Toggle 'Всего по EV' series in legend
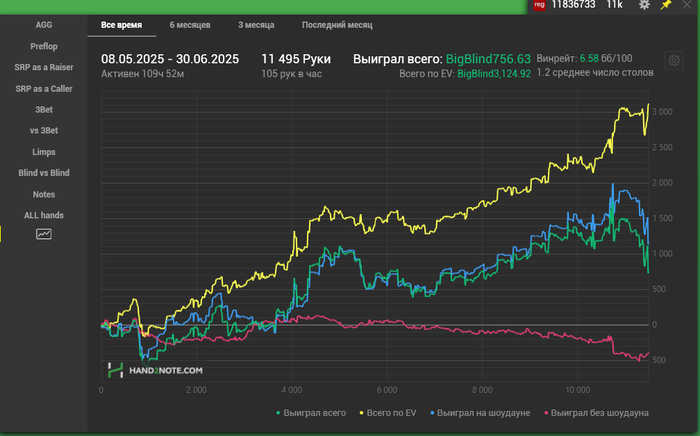Image resolution: width=700 pixels, height=436 pixels. (x=392, y=412)
